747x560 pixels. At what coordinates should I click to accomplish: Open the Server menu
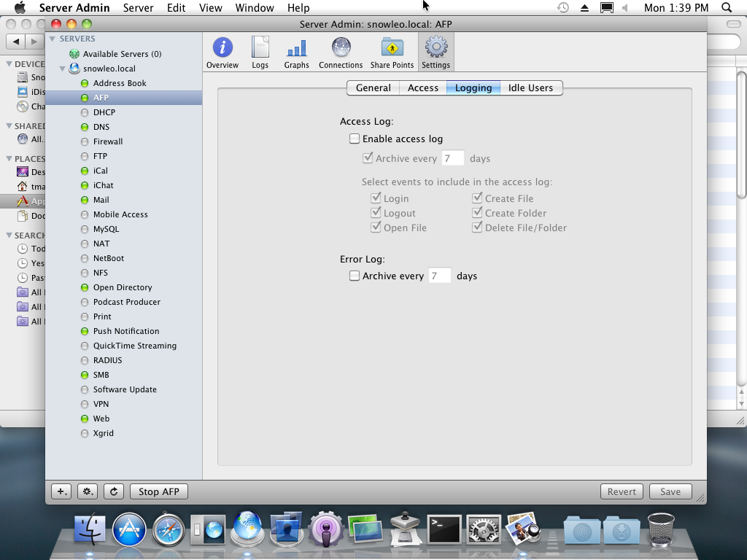click(138, 7)
